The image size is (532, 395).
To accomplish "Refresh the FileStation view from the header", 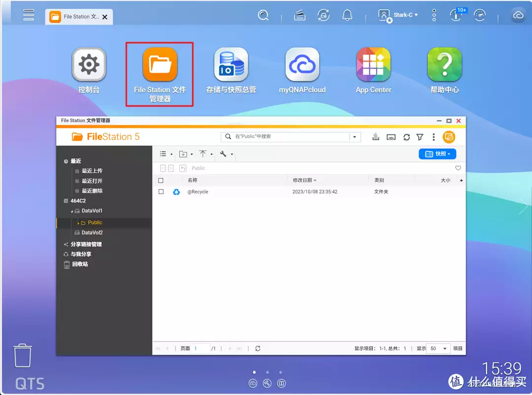I will tap(406, 137).
